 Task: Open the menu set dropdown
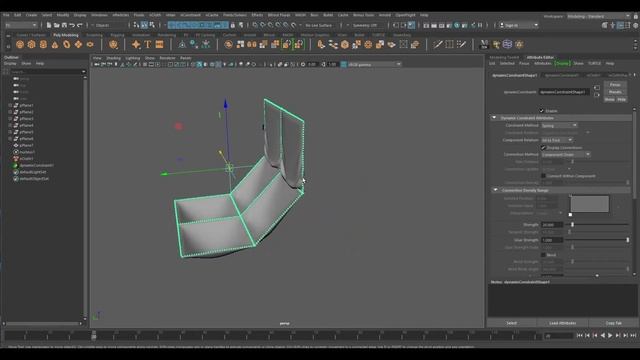point(21,25)
